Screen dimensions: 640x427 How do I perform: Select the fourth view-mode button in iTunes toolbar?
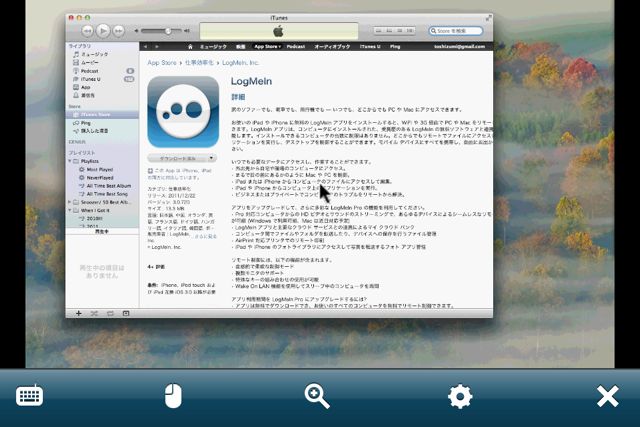pos(410,31)
